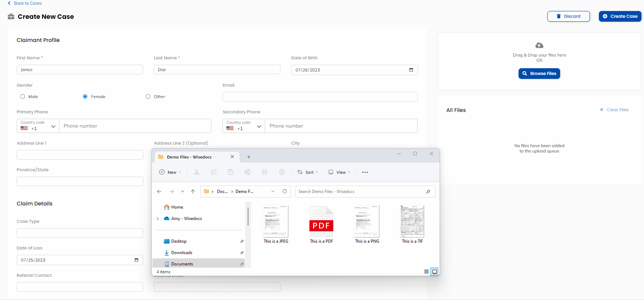Refresh the Demo Files folder
Viewport: 644px width, 301px height.
pos(285,191)
